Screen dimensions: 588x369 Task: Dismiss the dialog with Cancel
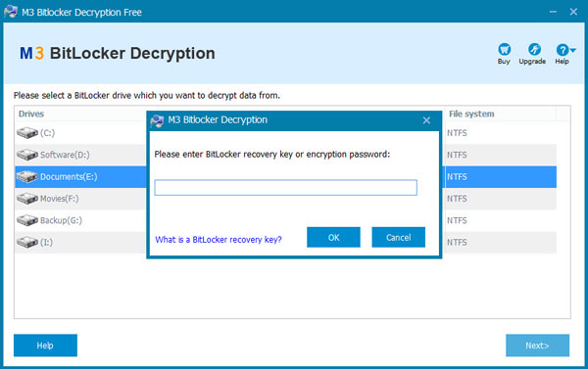coord(398,237)
